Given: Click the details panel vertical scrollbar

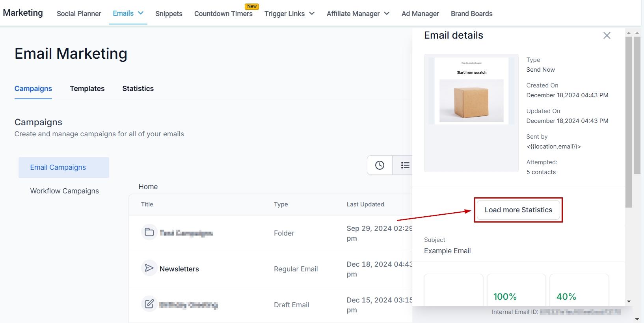Looking at the screenshot, I should pyautogui.click(x=629, y=118).
